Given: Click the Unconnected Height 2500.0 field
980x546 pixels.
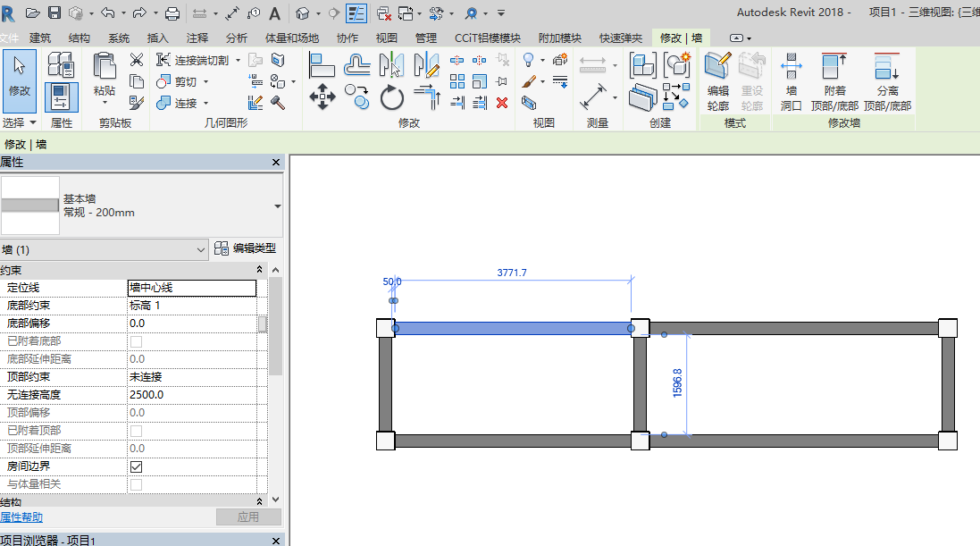Looking at the screenshot, I should (192, 395).
